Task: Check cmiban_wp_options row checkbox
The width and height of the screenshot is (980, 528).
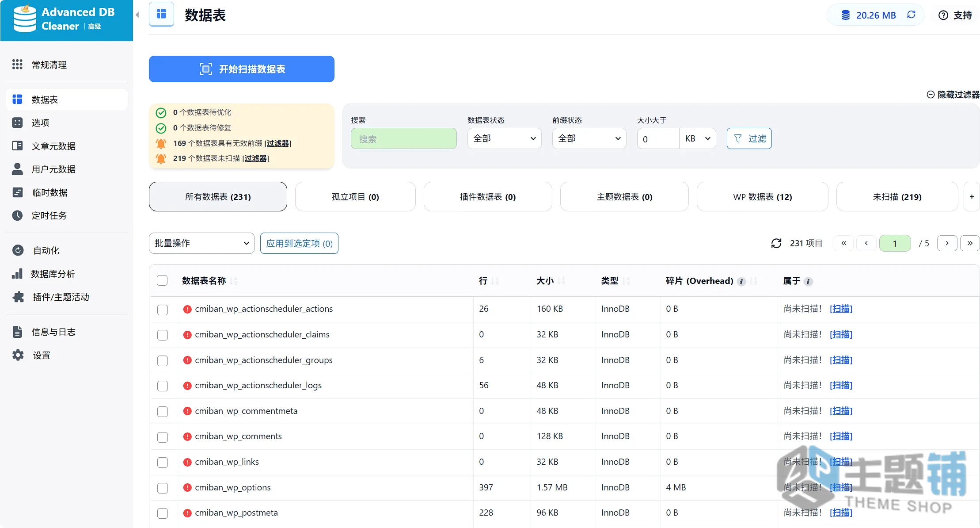Action: coord(163,488)
